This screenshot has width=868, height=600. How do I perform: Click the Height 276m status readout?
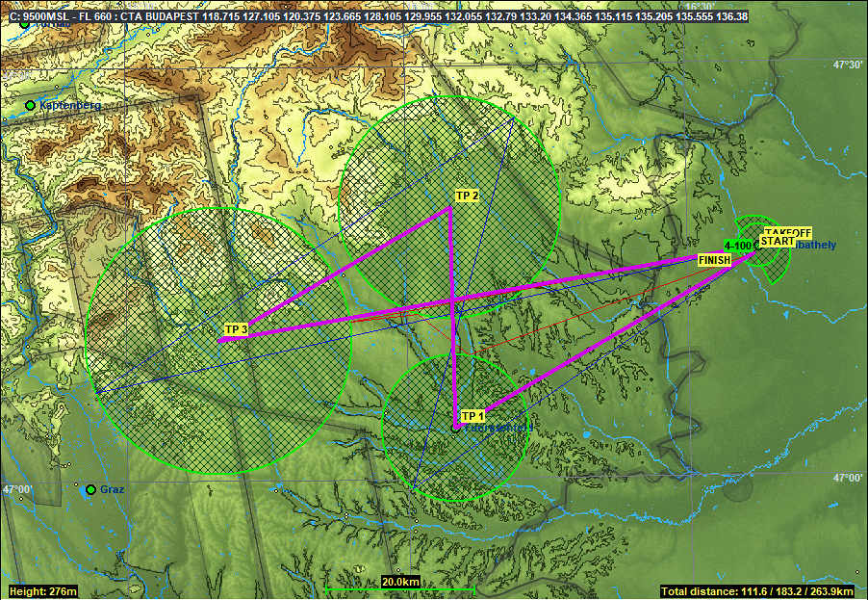click(42, 590)
